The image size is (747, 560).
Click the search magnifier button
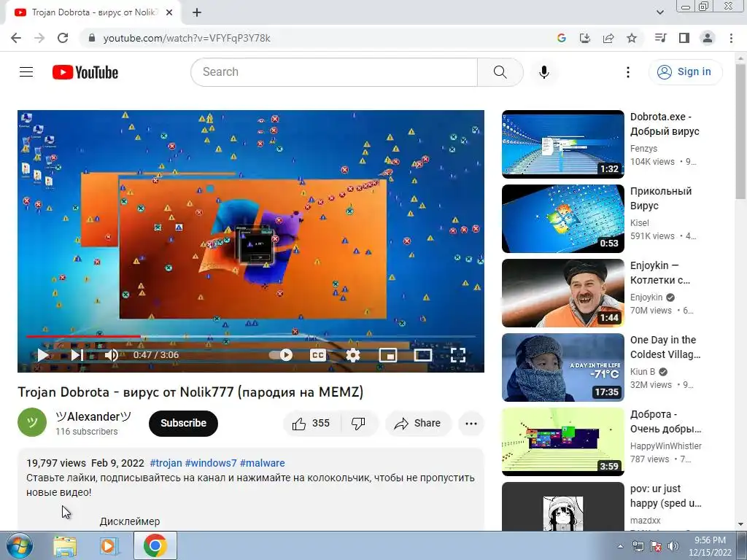pyautogui.click(x=500, y=72)
